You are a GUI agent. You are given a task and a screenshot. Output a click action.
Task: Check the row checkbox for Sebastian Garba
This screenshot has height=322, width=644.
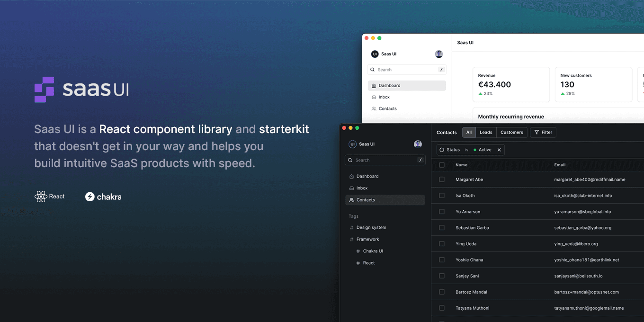[442, 227]
